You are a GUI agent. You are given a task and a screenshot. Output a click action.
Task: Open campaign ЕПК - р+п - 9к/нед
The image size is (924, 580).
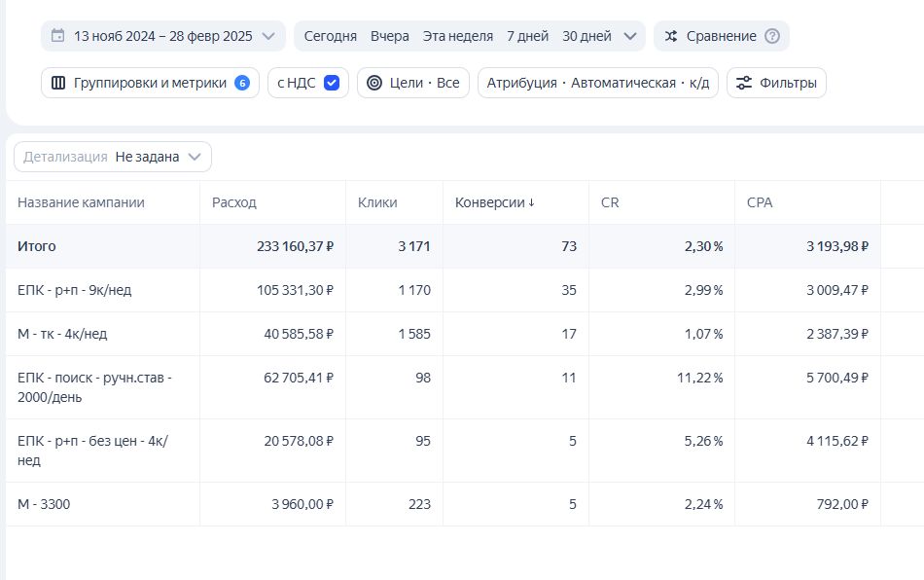tap(62, 290)
